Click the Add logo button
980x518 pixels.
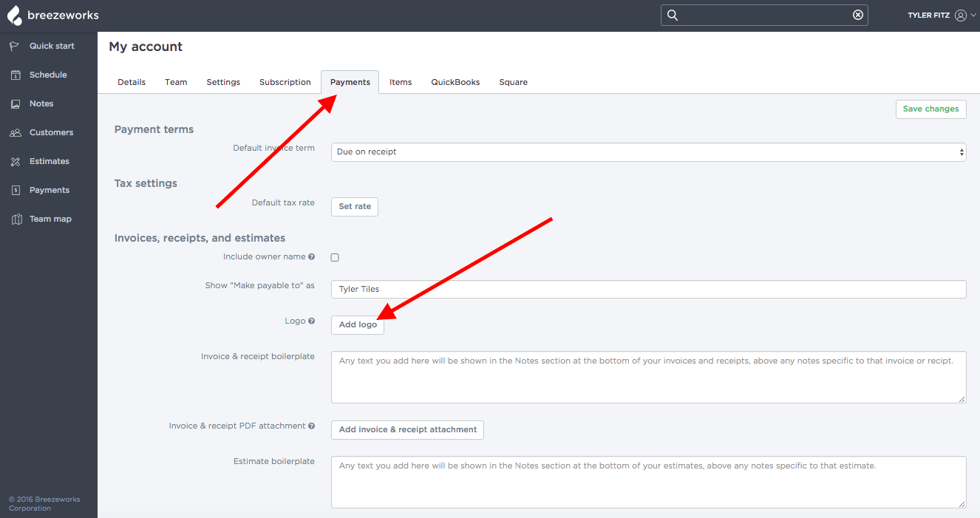coord(358,325)
